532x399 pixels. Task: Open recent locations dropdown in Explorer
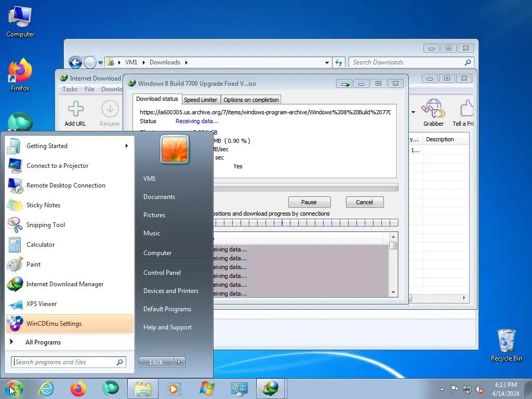pyautogui.click(x=100, y=63)
